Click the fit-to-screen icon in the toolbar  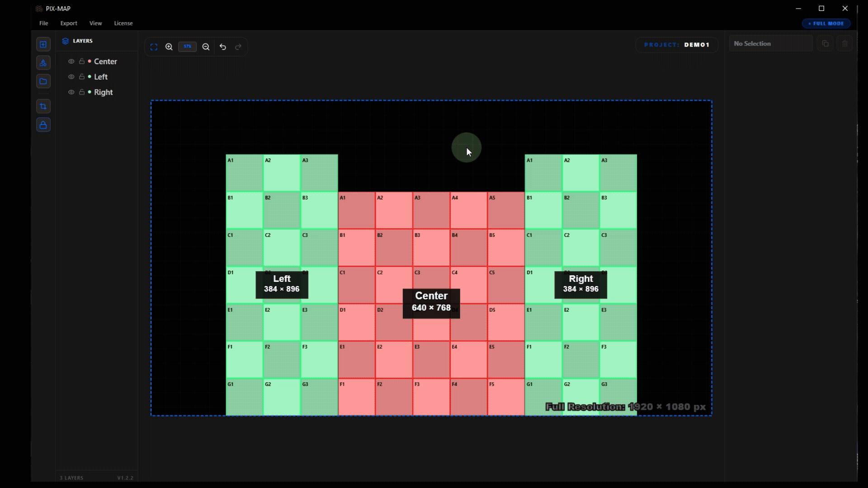pyautogui.click(x=154, y=47)
